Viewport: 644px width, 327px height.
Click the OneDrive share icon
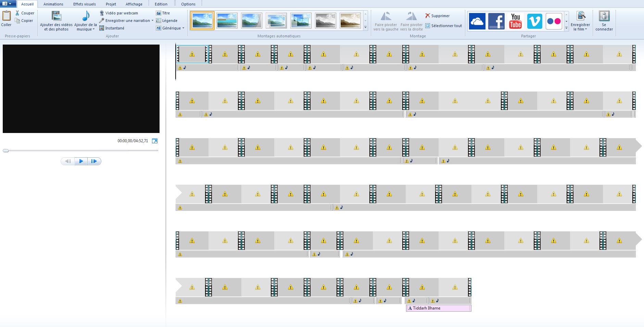point(477,21)
